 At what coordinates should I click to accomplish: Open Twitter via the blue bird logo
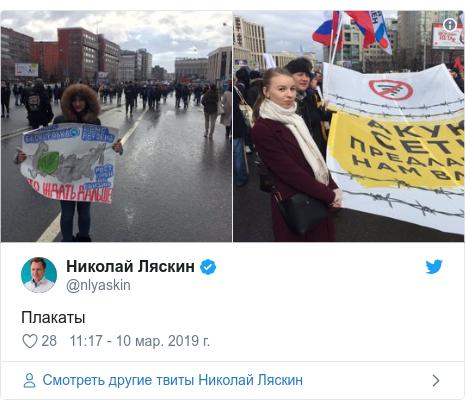click(434, 267)
